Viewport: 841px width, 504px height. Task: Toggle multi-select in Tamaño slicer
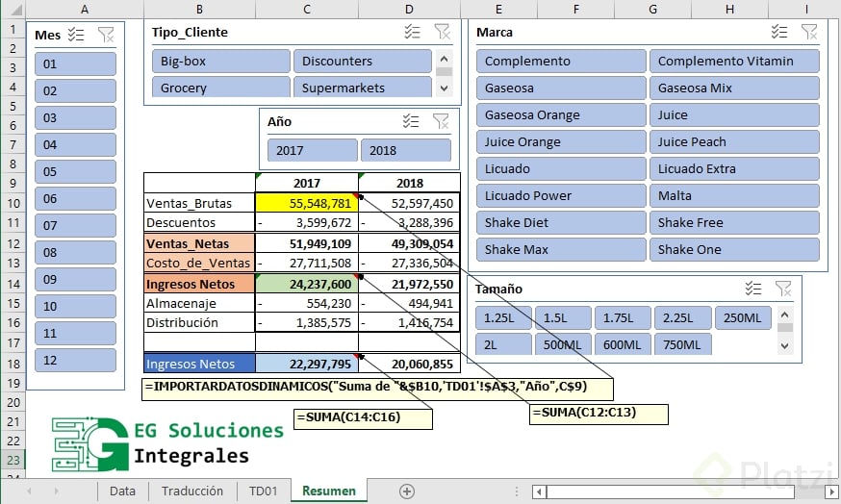tap(753, 289)
